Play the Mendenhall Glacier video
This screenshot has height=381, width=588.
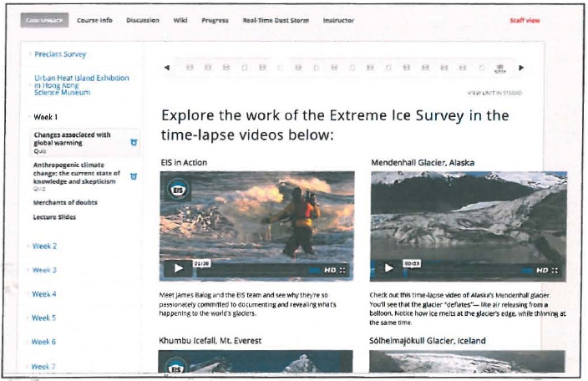point(389,267)
